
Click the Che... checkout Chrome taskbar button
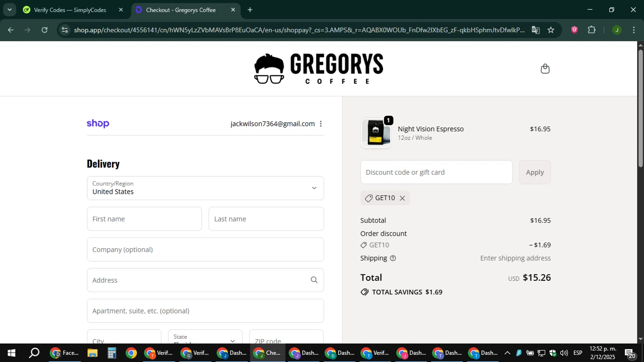coord(267,353)
